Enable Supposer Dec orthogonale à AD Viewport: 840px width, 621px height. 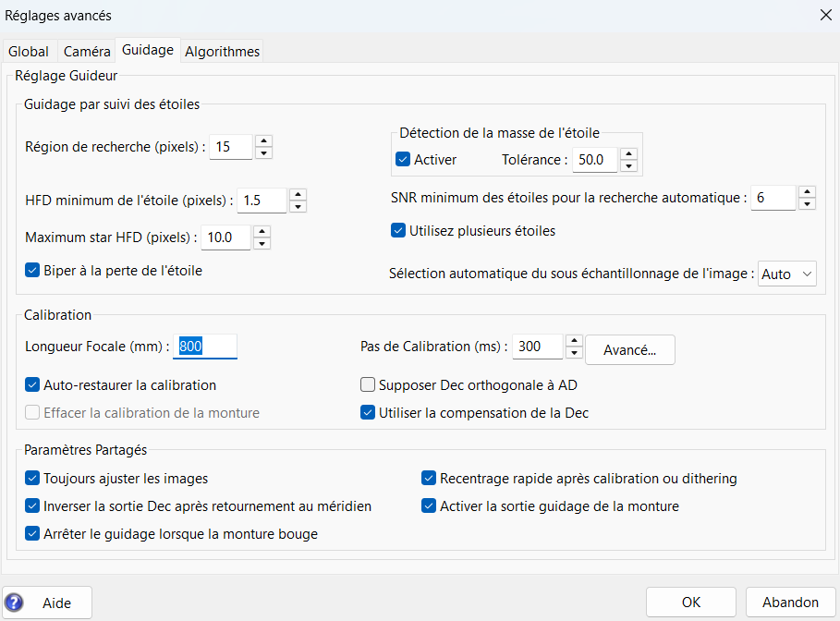(368, 384)
